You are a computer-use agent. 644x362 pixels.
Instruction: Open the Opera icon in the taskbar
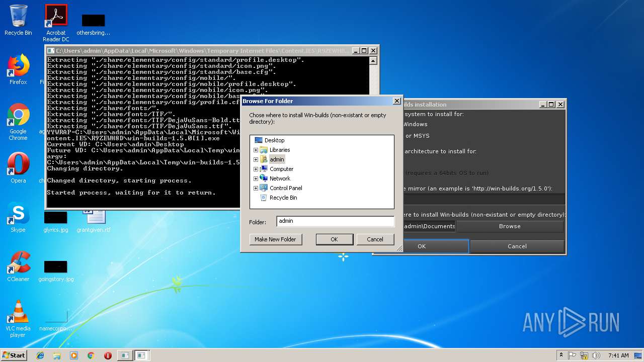tap(108, 355)
